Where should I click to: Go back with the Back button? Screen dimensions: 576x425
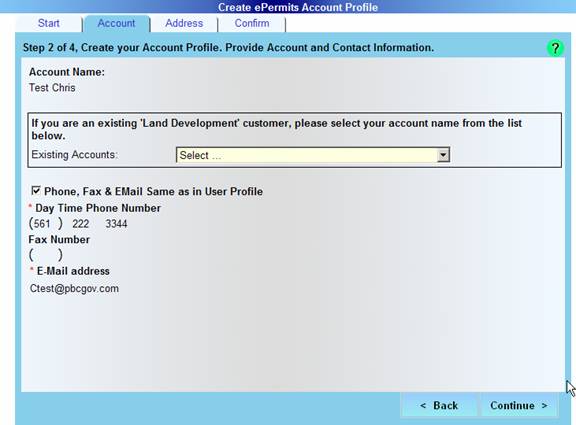[439, 406]
